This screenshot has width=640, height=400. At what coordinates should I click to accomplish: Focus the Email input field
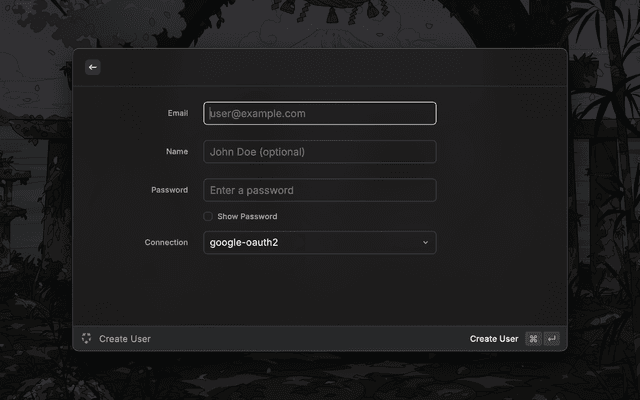point(320,113)
